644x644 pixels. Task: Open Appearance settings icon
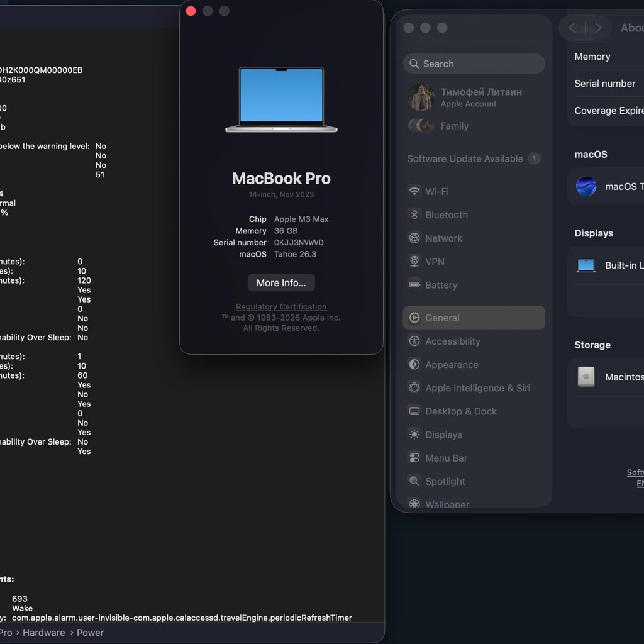414,365
